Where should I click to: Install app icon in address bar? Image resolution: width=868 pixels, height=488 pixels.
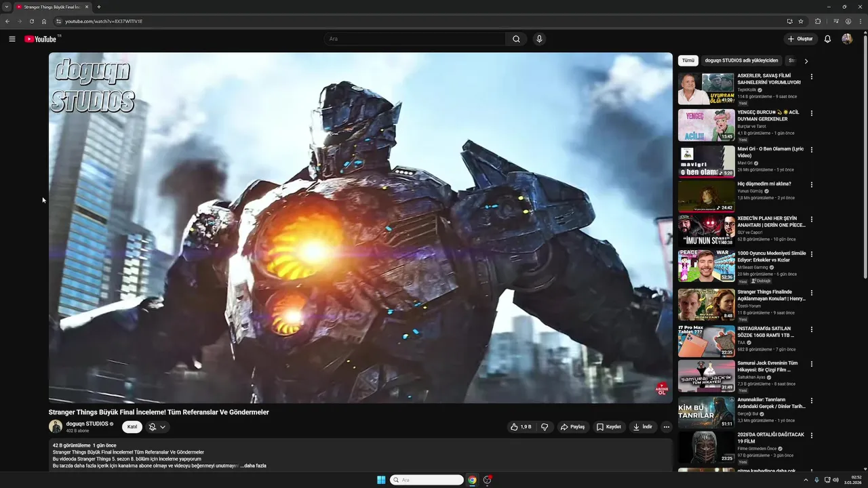click(x=789, y=21)
